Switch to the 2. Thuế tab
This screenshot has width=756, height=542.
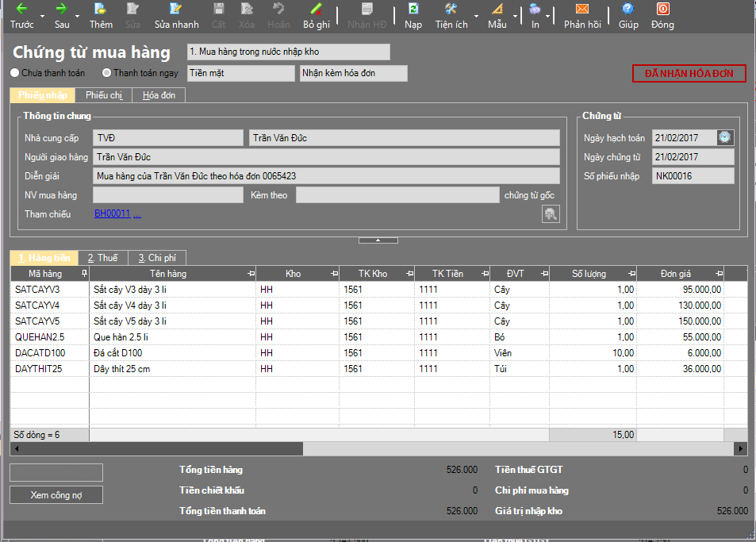102,258
